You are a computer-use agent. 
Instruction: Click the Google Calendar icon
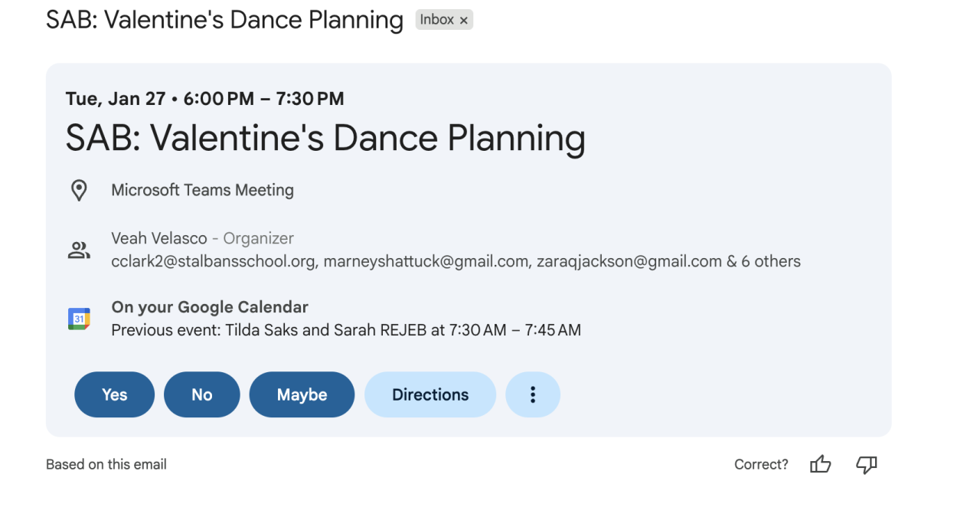(79, 319)
